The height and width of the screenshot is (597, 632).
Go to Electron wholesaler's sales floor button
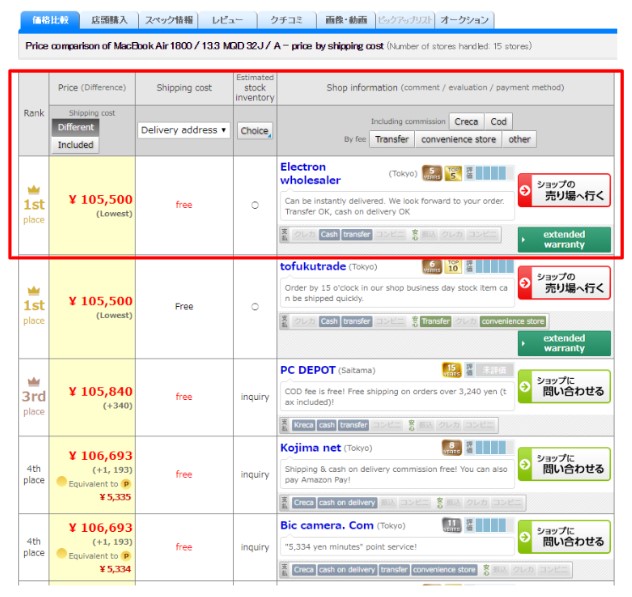[564, 190]
